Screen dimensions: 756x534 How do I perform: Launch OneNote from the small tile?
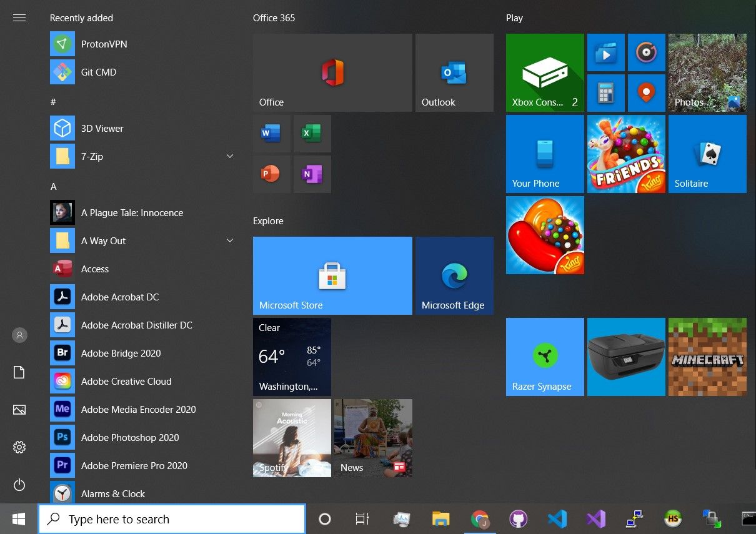[x=312, y=174]
